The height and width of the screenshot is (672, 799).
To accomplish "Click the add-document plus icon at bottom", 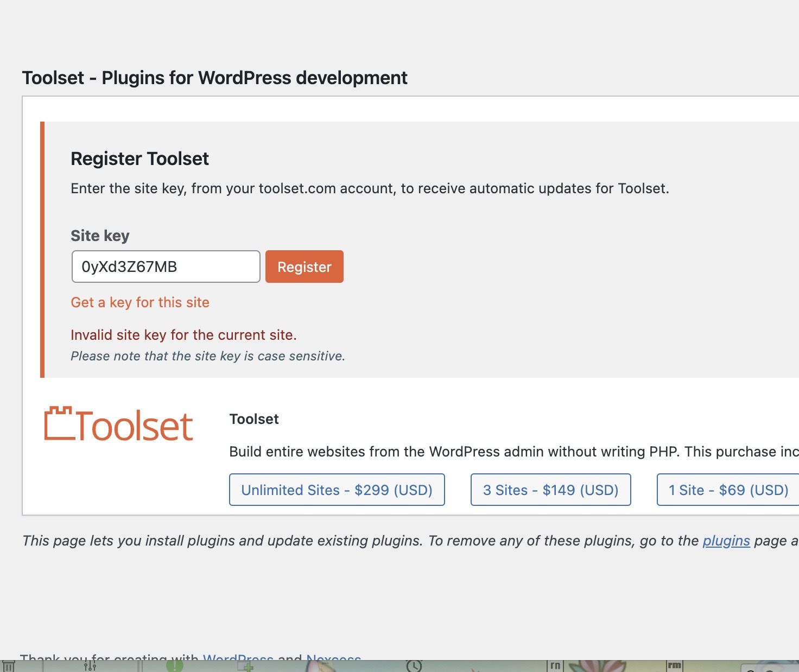I will coord(245,666).
